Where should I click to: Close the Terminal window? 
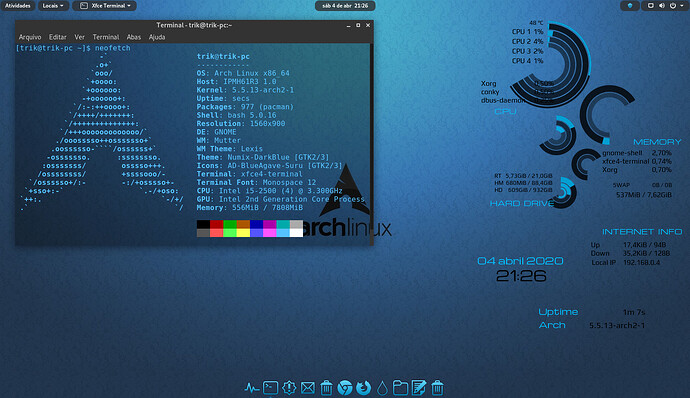[368, 26]
